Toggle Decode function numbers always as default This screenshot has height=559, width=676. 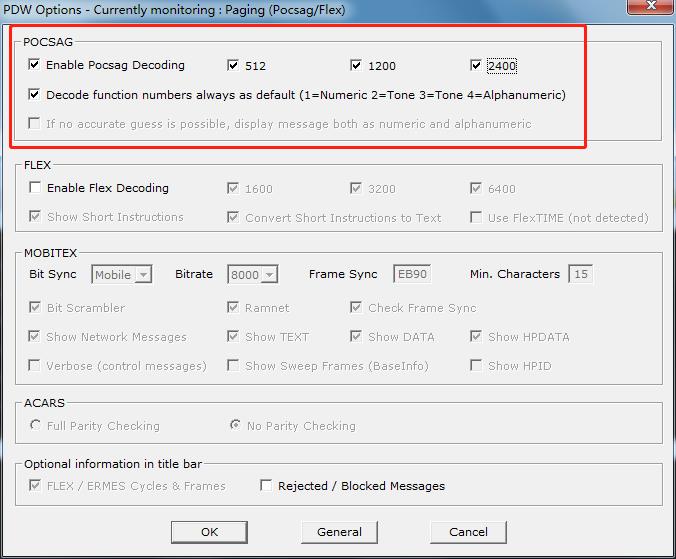click(x=35, y=95)
